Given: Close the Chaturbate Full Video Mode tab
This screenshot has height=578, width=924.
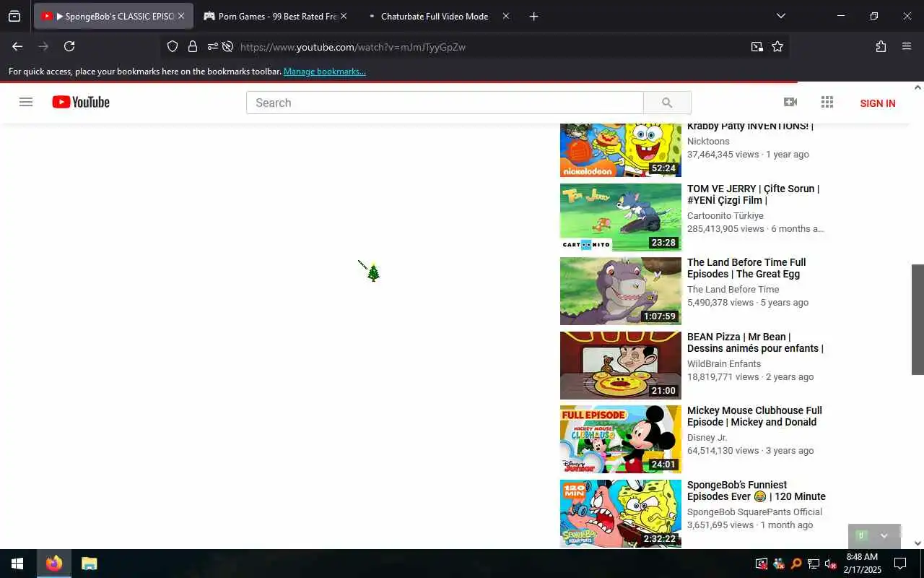Looking at the screenshot, I should point(505,16).
